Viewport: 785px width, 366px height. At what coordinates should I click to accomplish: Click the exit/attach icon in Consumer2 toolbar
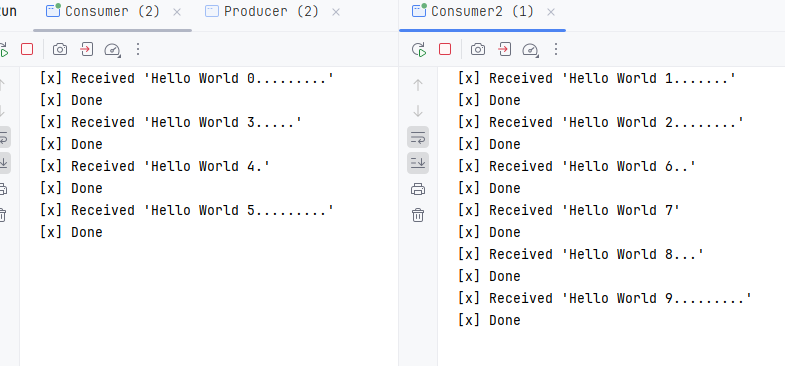[x=504, y=49]
